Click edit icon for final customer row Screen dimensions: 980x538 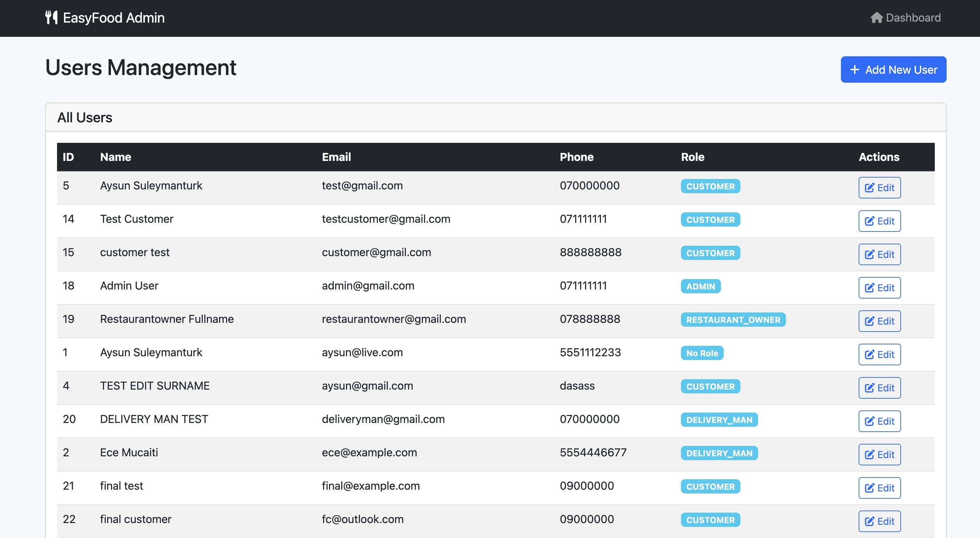coord(869,521)
